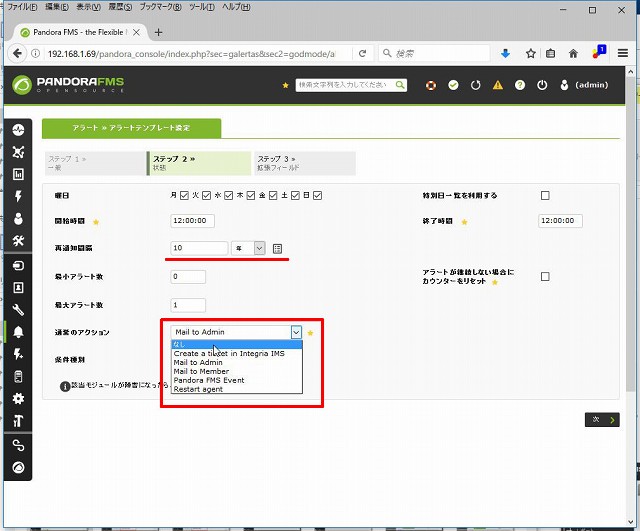Click the browser bookmark star icon

[x=531, y=53]
